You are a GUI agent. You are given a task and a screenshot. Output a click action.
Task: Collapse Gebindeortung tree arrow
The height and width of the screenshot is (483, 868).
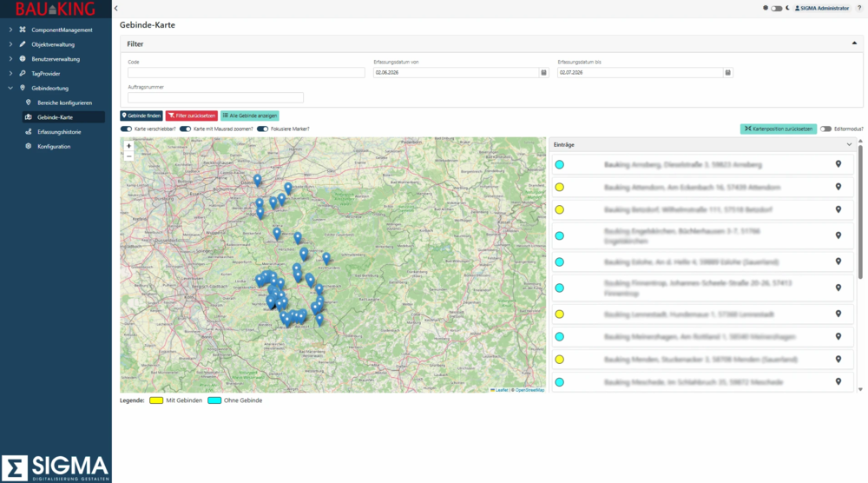click(10, 88)
